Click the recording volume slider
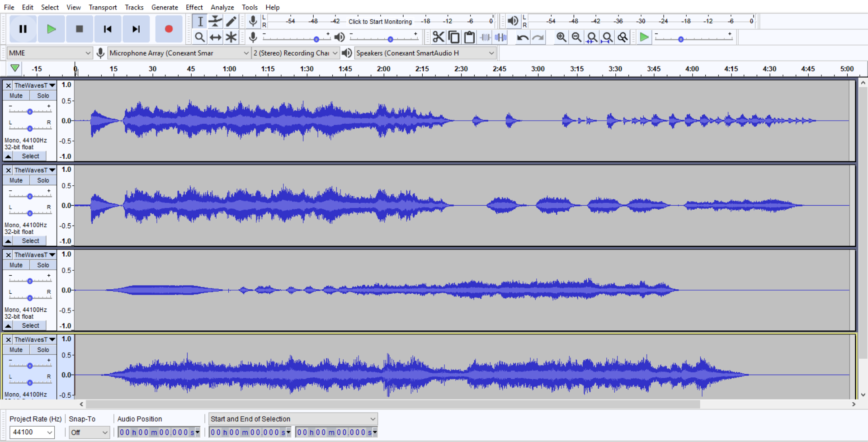 point(297,38)
